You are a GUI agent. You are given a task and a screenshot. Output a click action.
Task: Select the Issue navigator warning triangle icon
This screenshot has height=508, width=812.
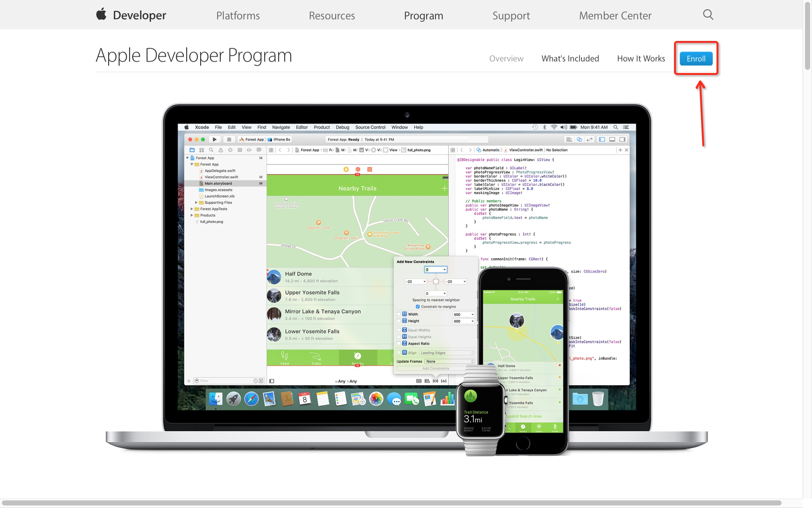pyautogui.click(x=220, y=150)
